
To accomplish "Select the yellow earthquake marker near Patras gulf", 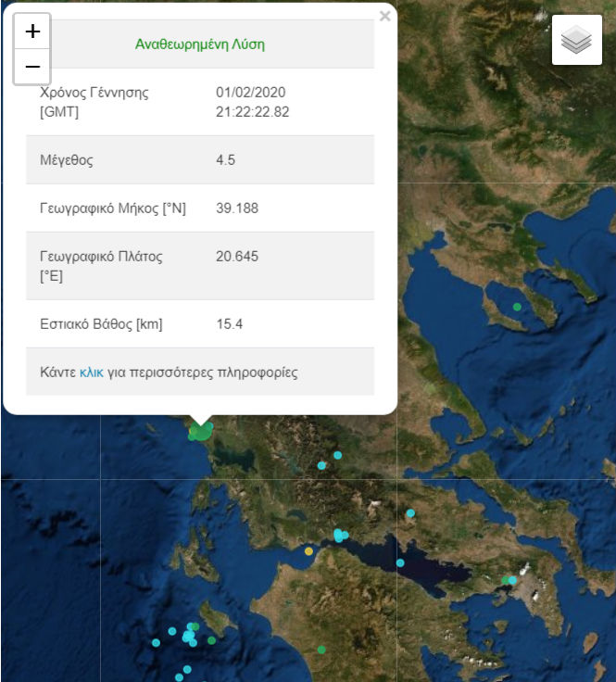I will [308, 551].
